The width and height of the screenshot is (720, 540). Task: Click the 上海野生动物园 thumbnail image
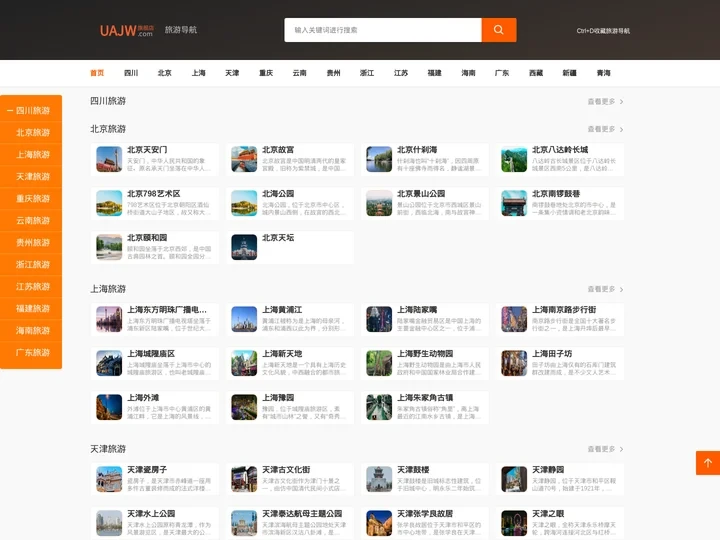pos(379,364)
